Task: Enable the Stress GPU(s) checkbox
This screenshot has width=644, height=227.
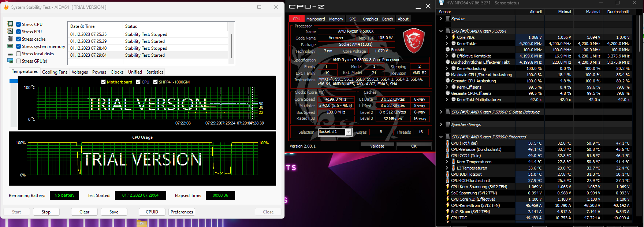Action: (18, 61)
